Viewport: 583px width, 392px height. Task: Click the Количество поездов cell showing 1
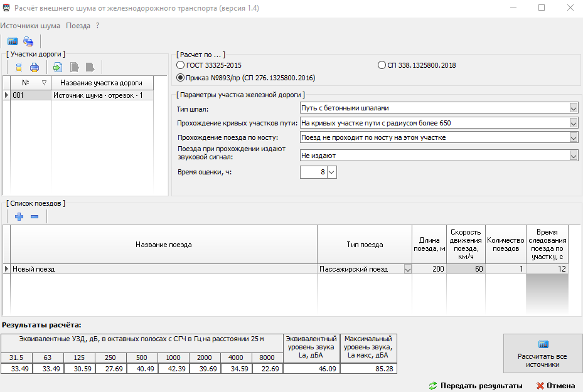[x=506, y=269]
